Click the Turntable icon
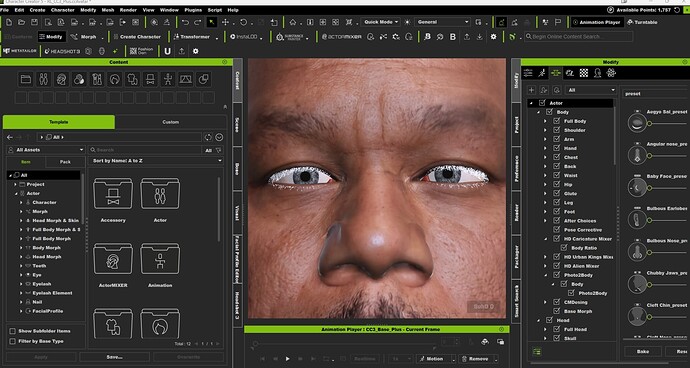The height and width of the screenshot is (368, 690). [642, 22]
